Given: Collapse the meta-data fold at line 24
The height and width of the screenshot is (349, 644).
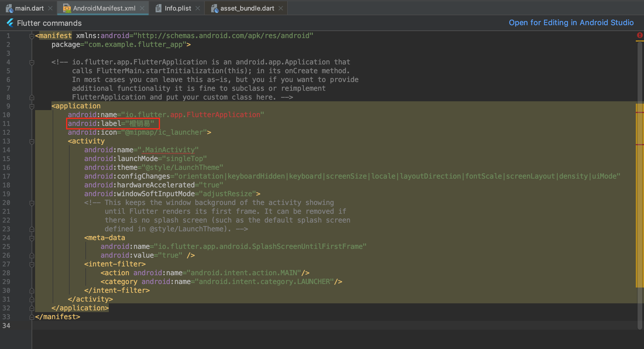Looking at the screenshot, I should 32,238.
